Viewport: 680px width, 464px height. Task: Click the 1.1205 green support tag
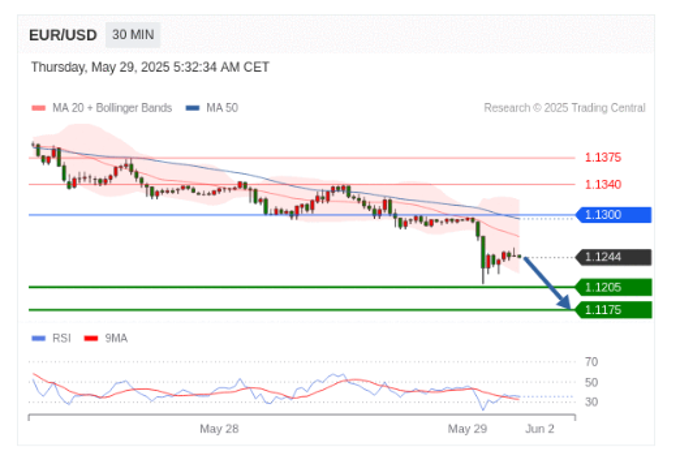click(613, 287)
